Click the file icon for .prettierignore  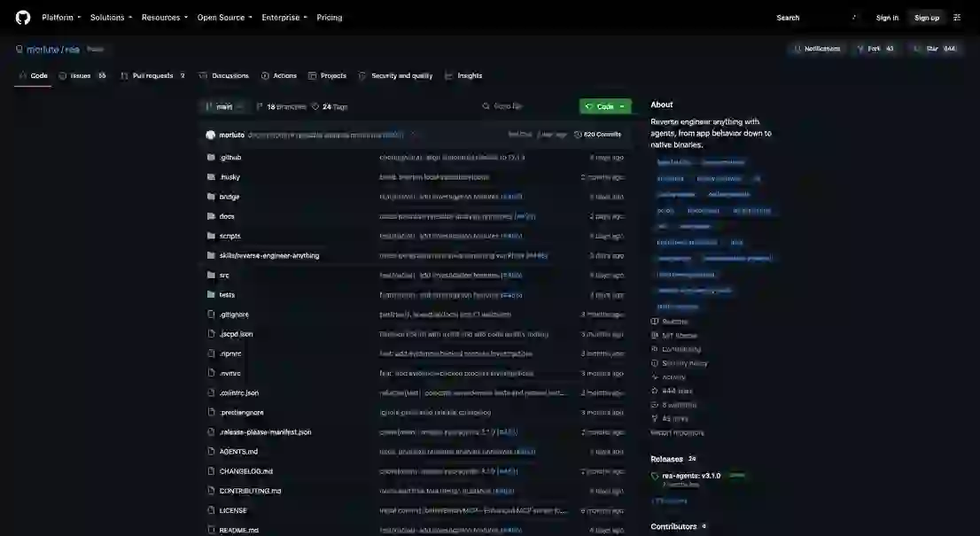[x=211, y=412]
